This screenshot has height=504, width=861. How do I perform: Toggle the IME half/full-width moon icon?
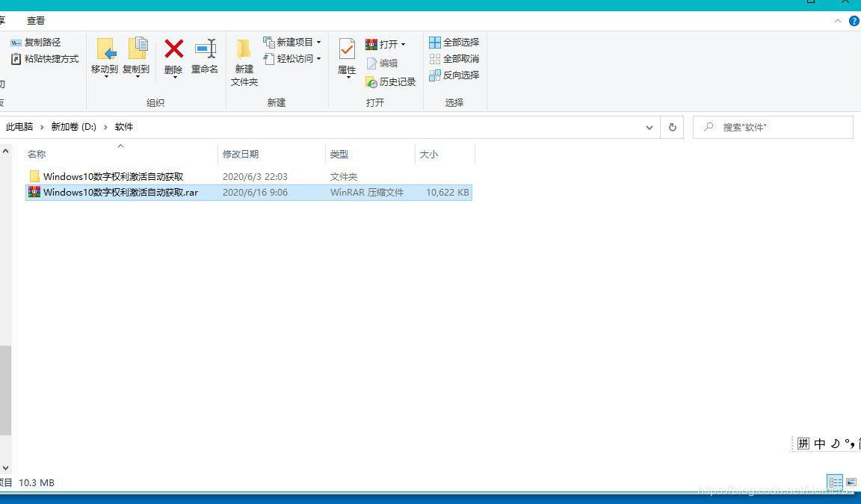835,443
